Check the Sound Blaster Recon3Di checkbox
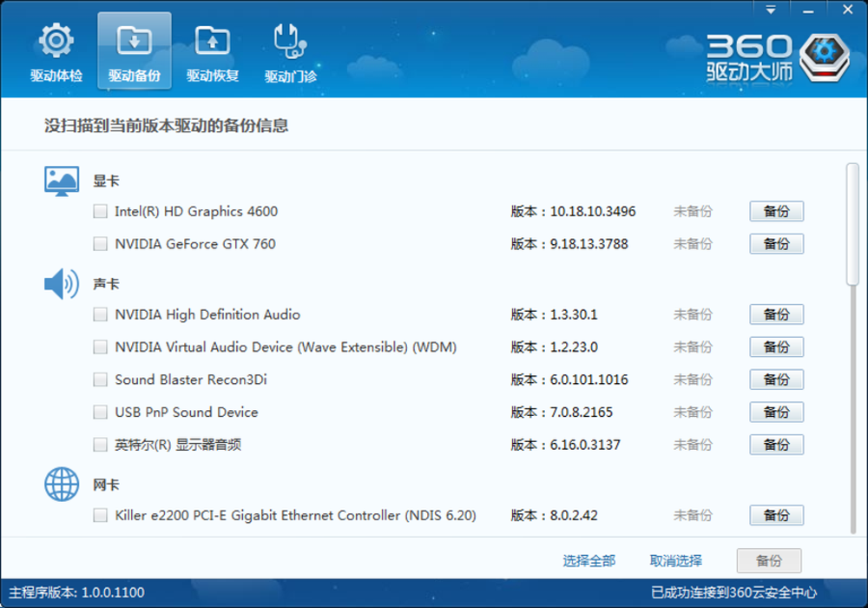 point(100,380)
